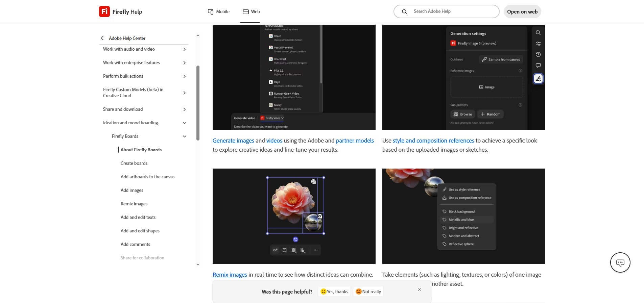
Task: Click the smiley face Yes, thanks emoji
Action: pyautogui.click(x=323, y=292)
